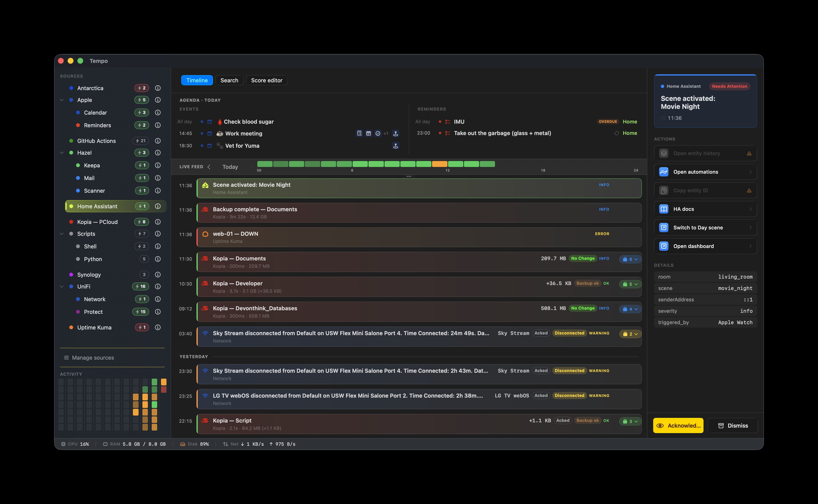Show info icon for GitHub Actions

pyautogui.click(x=158, y=141)
